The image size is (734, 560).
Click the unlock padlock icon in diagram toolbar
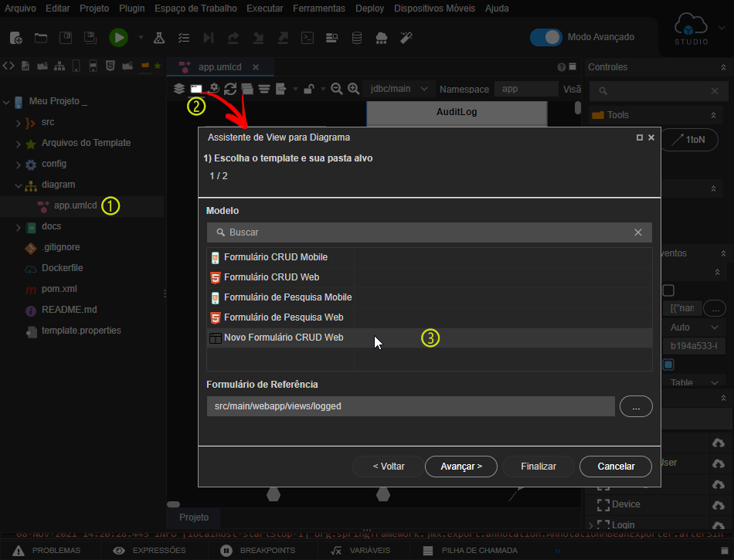(308, 88)
